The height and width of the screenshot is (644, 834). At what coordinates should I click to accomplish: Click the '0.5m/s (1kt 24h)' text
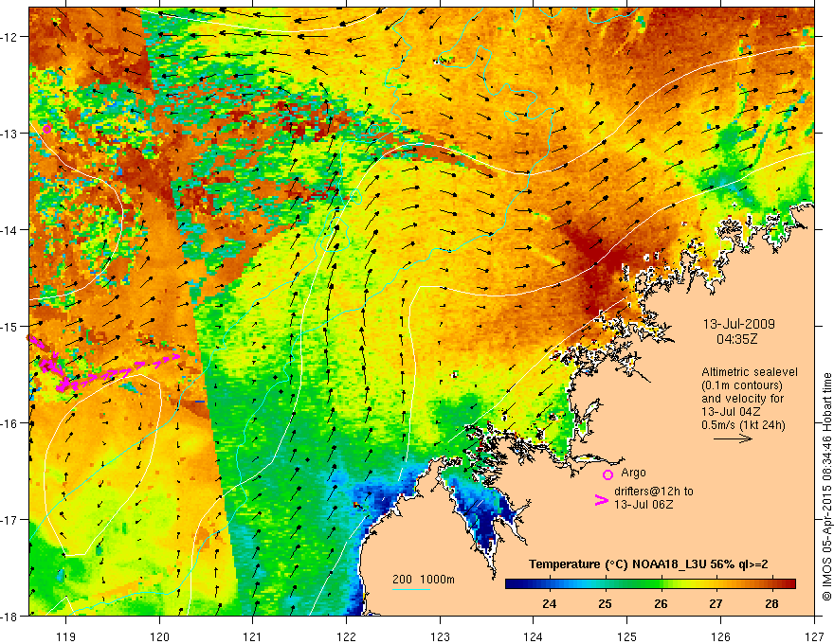pos(743,424)
